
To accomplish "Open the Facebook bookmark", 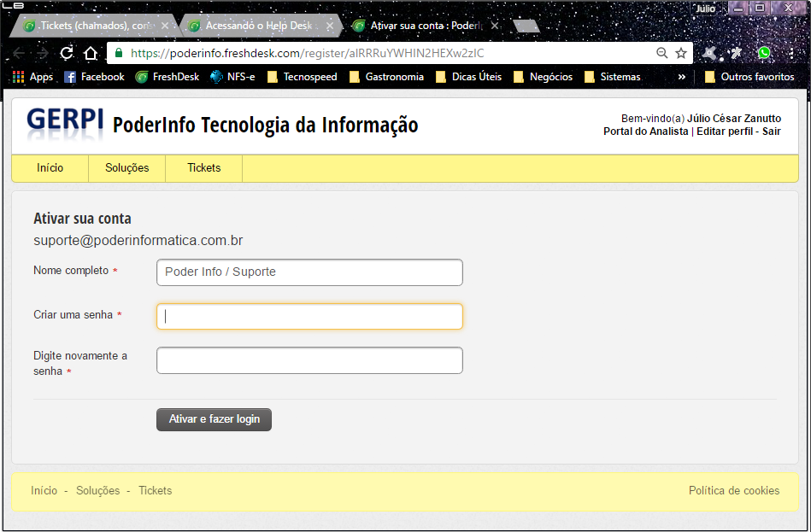I will point(94,77).
